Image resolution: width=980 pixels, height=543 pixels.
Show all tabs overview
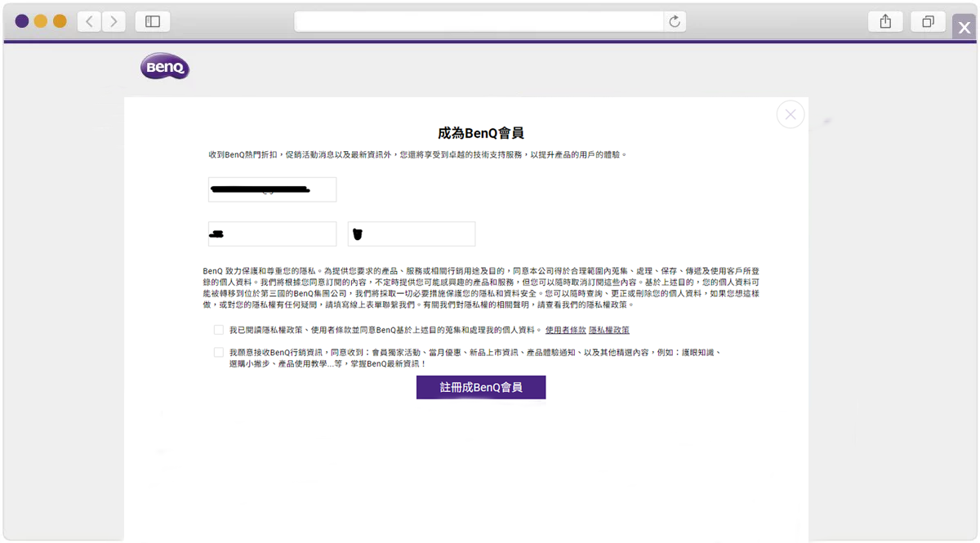(928, 22)
